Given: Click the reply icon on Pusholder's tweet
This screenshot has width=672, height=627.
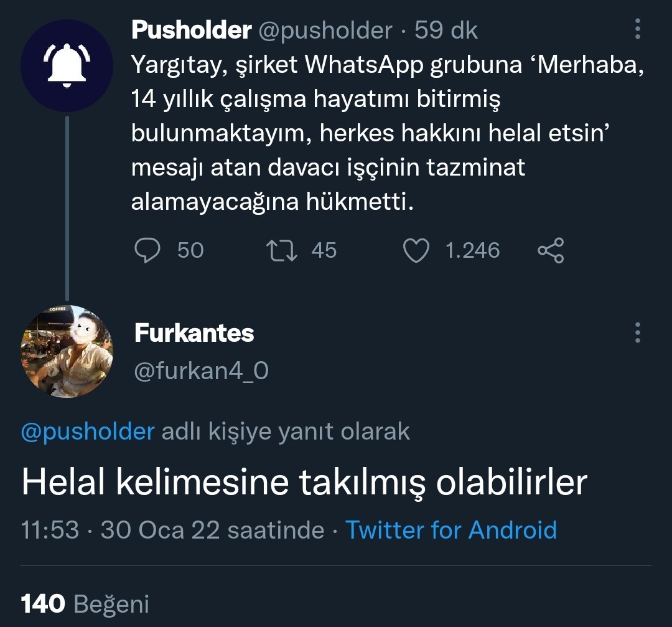Looking at the screenshot, I should [x=147, y=250].
